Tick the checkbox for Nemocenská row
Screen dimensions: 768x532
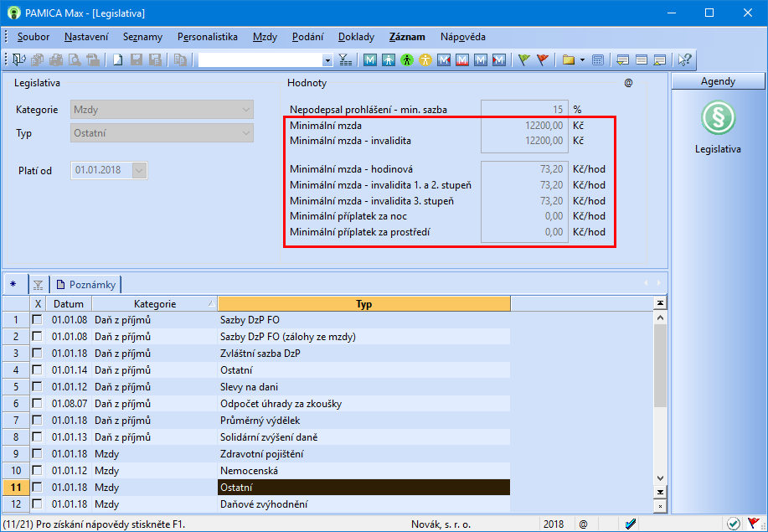point(37,471)
